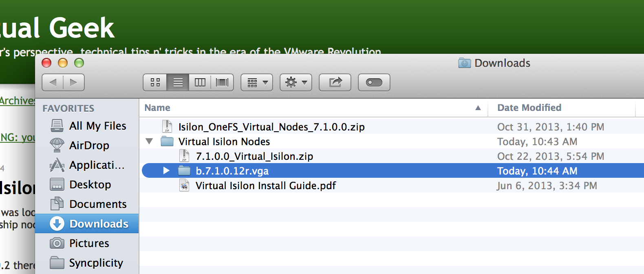Open the Arrange items dropdown
This screenshot has height=274, width=644.
(x=257, y=82)
